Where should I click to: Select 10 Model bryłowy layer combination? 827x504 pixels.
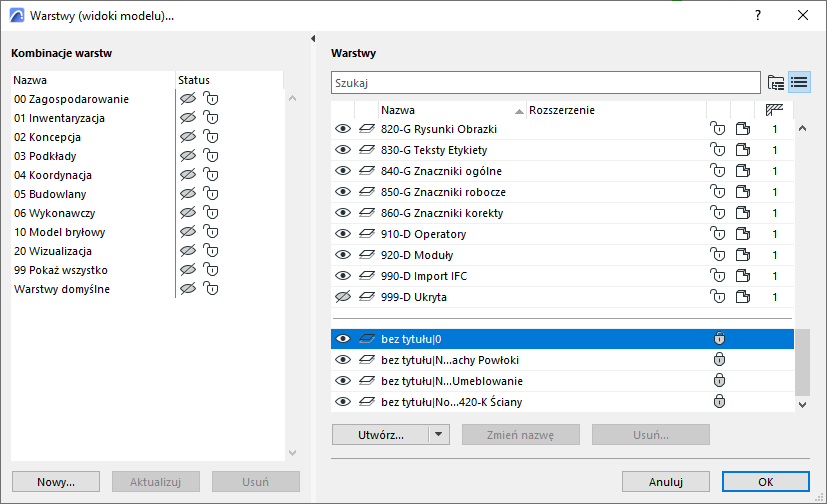point(60,232)
